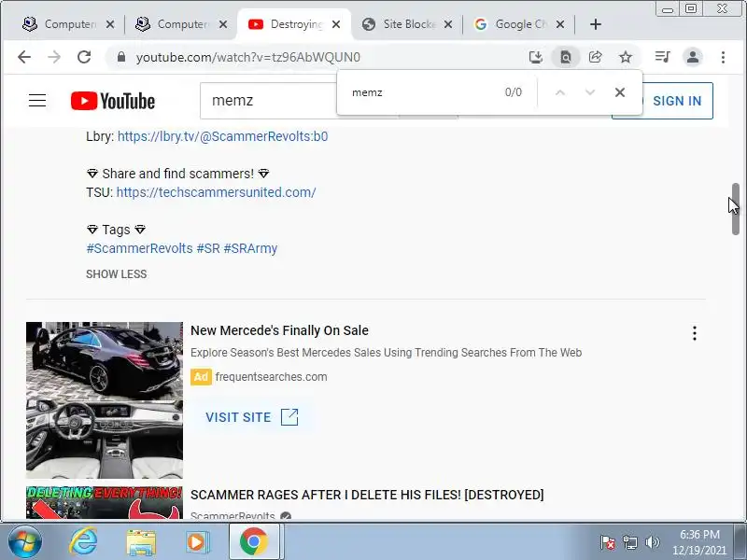Close the second Computer tab
The image size is (747, 560).
point(223,24)
